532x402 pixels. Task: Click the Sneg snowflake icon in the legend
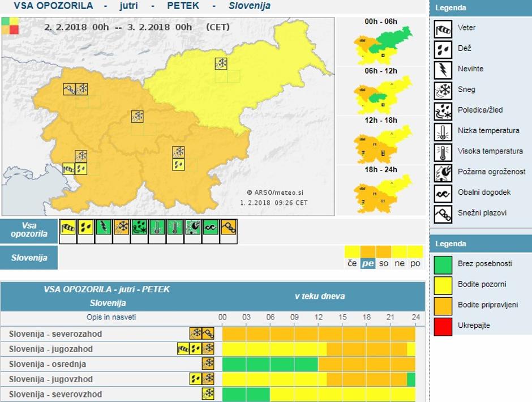click(x=443, y=89)
